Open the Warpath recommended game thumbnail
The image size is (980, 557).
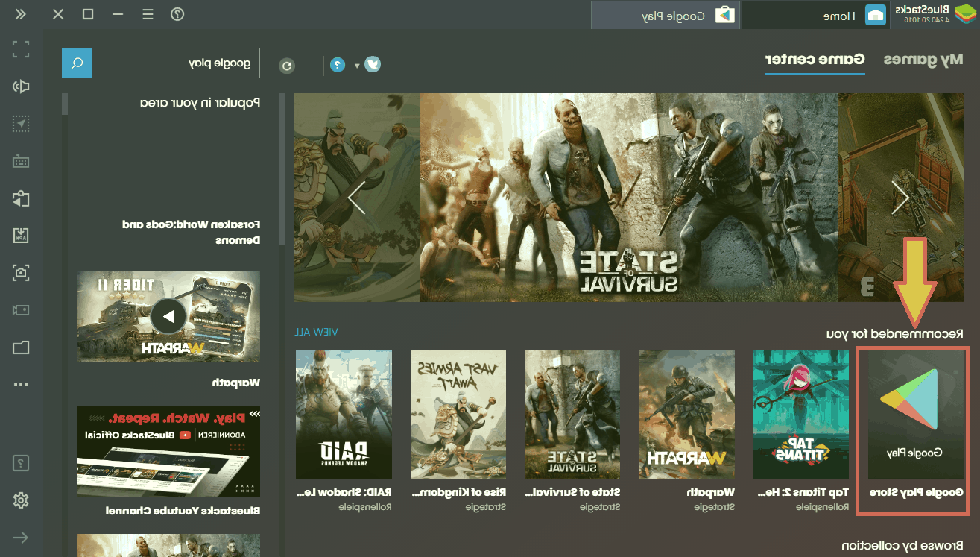click(687, 415)
